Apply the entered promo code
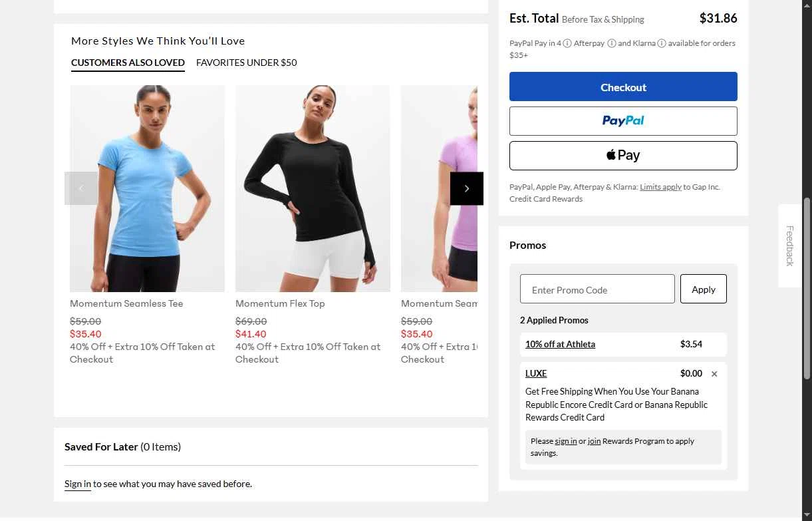The width and height of the screenshot is (812, 521). click(x=704, y=289)
